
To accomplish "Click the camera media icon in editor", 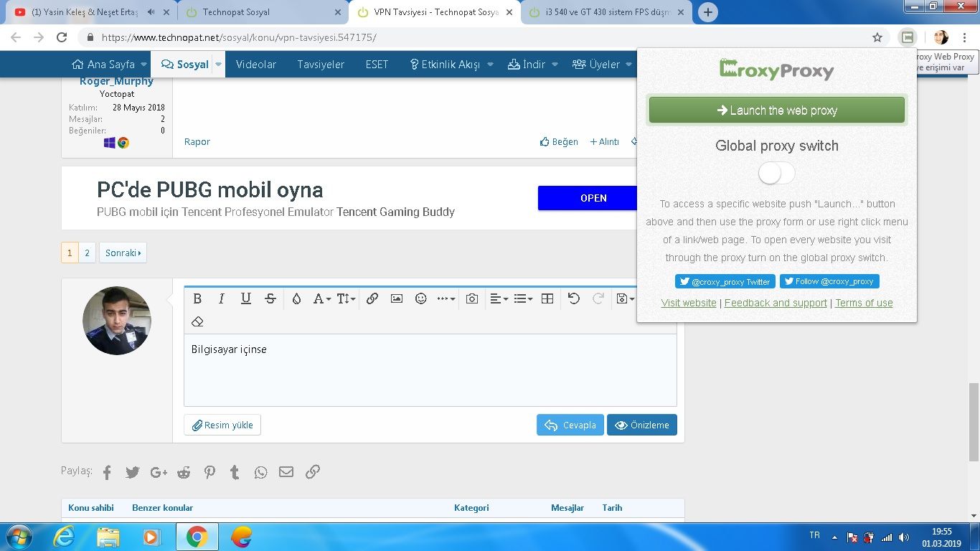I will 471,299.
